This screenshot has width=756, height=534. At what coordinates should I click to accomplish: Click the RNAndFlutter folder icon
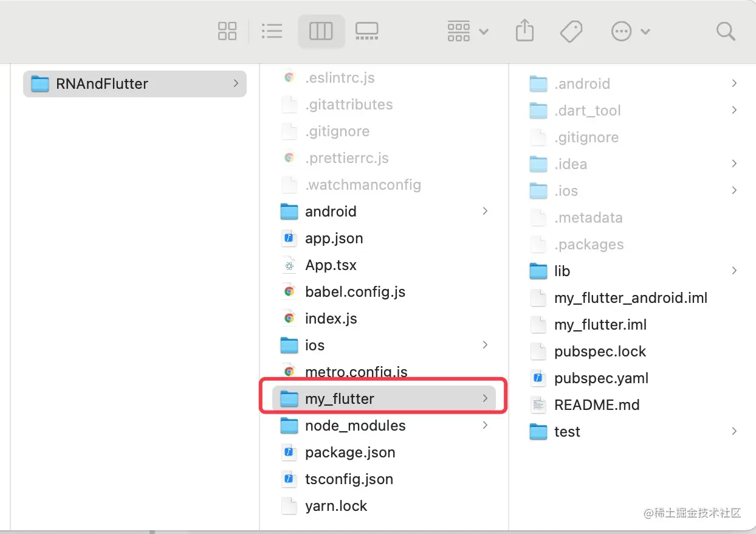(40, 84)
